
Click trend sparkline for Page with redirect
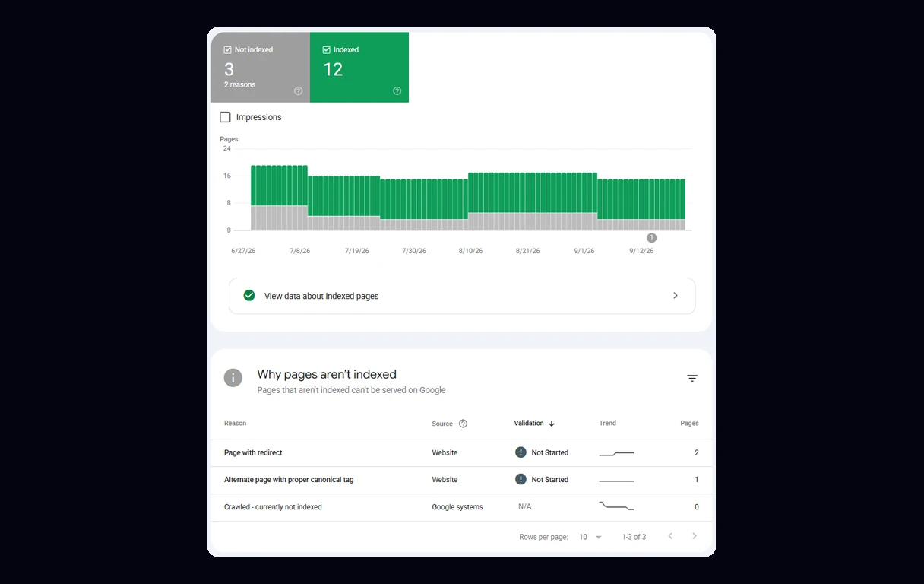pyautogui.click(x=616, y=453)
